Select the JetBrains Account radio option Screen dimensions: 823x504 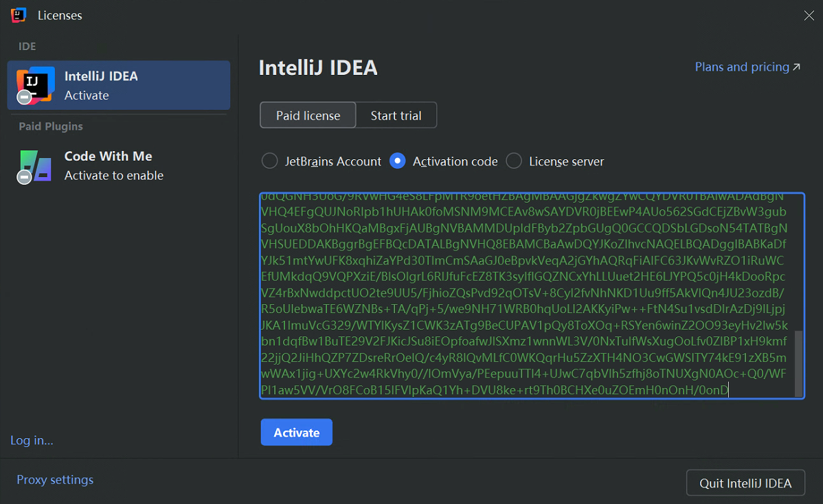pos(269,161)
